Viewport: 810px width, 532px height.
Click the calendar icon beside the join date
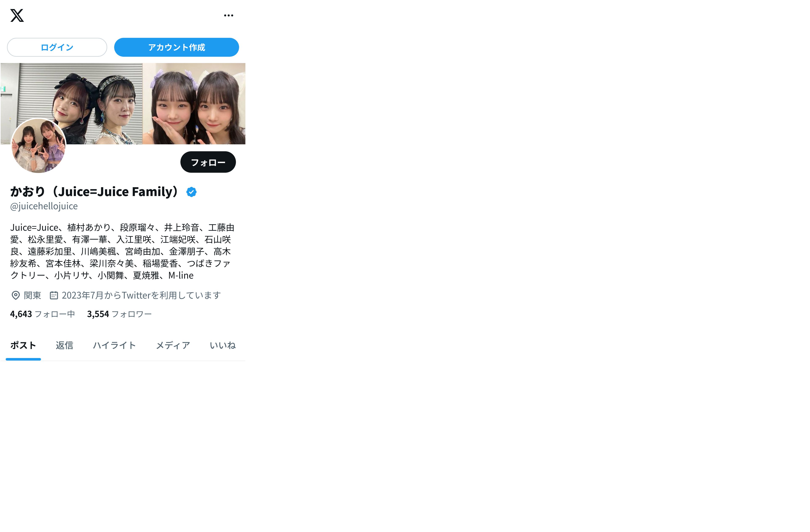click(x=54, y=295)
